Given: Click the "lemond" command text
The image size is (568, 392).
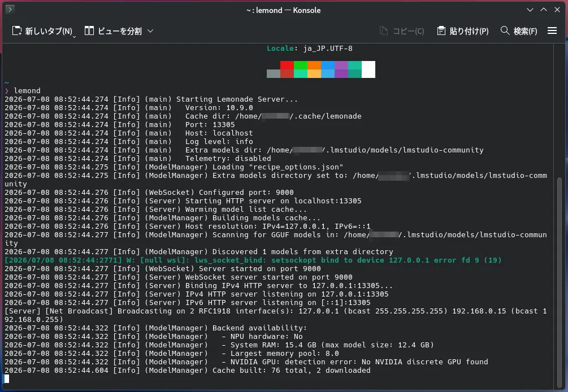Looking at the screenshot, I should [27, 91].
